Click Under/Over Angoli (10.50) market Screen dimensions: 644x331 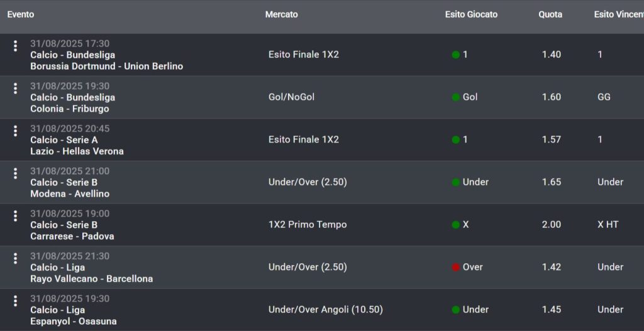coord(325,310)
